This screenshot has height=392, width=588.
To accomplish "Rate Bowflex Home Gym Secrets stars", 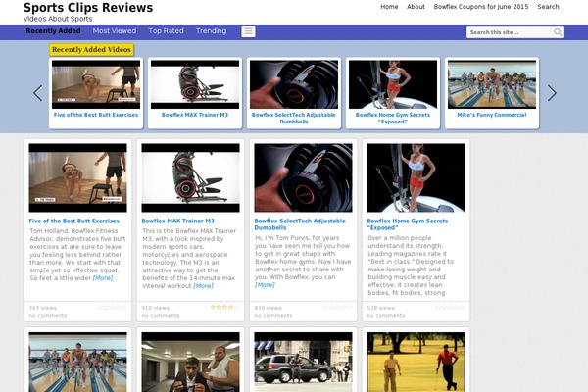I will click(450, 307).
